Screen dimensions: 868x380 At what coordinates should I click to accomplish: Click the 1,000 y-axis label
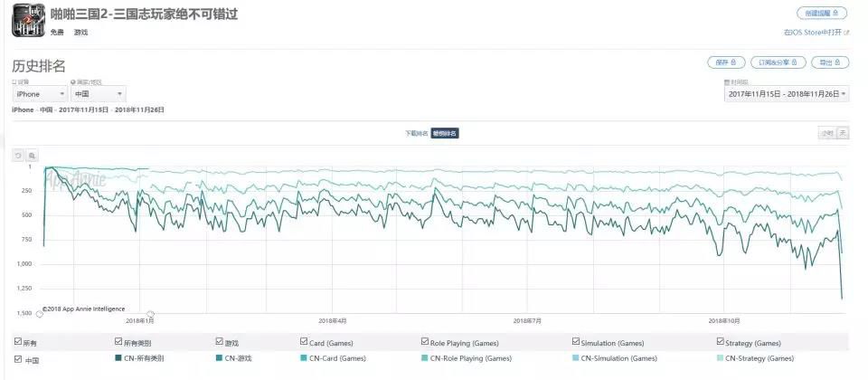tap(24, 264)
